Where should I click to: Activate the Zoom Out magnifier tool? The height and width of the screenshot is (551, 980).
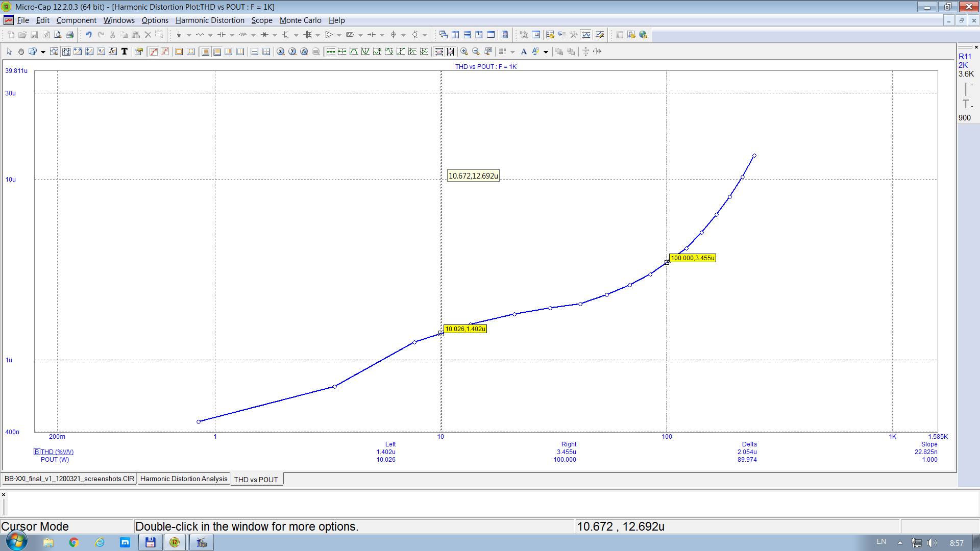click(475, 52)
